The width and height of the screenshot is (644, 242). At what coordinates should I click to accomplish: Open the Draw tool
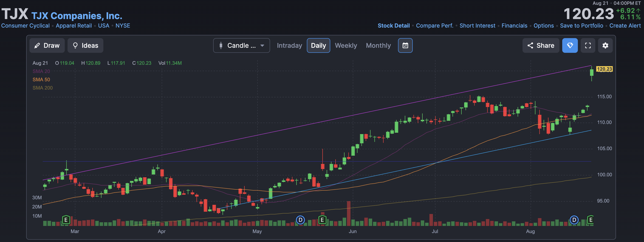click(47, 45)
